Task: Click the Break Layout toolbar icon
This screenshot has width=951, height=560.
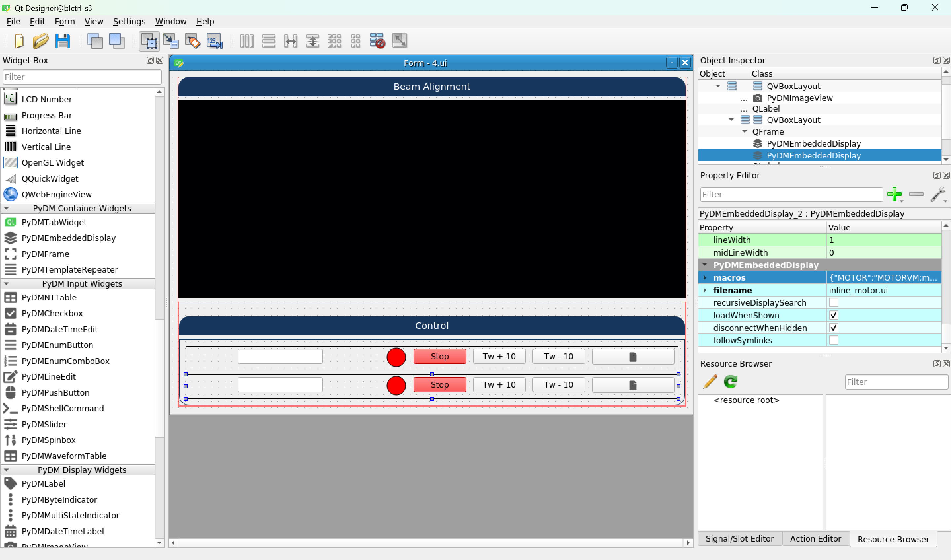Action: [x=377, y=41]
